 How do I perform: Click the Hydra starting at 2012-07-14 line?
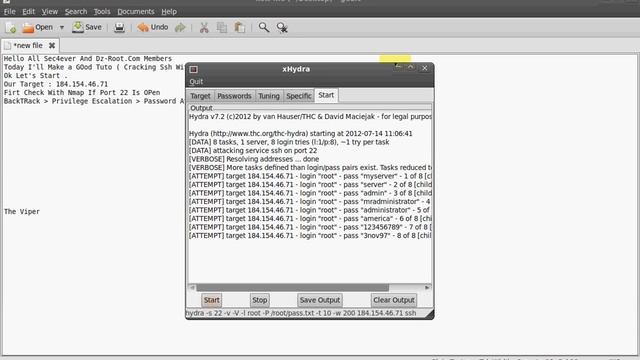click(300, 134)
